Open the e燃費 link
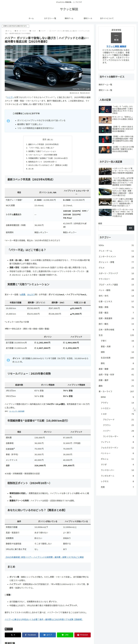 (23, 295)
